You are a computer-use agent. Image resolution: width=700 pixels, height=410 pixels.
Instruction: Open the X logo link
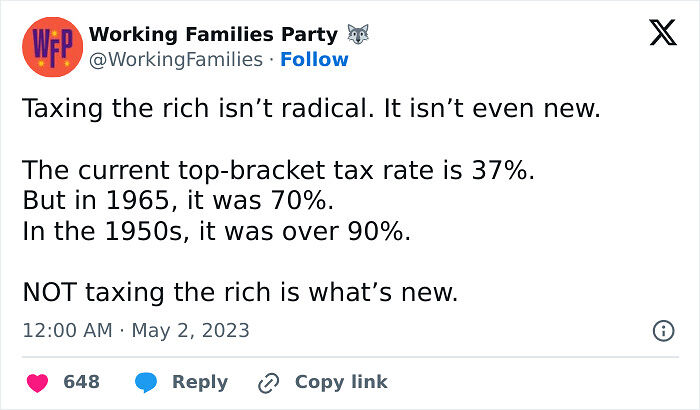tap(662, 35)
